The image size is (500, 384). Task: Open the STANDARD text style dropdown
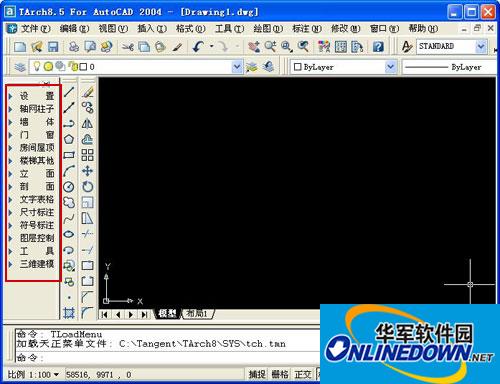481,46
